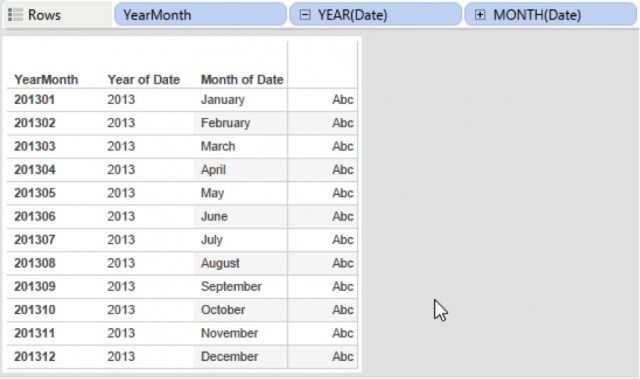Expand the MONTH(Date) pill plus icon

480,15
